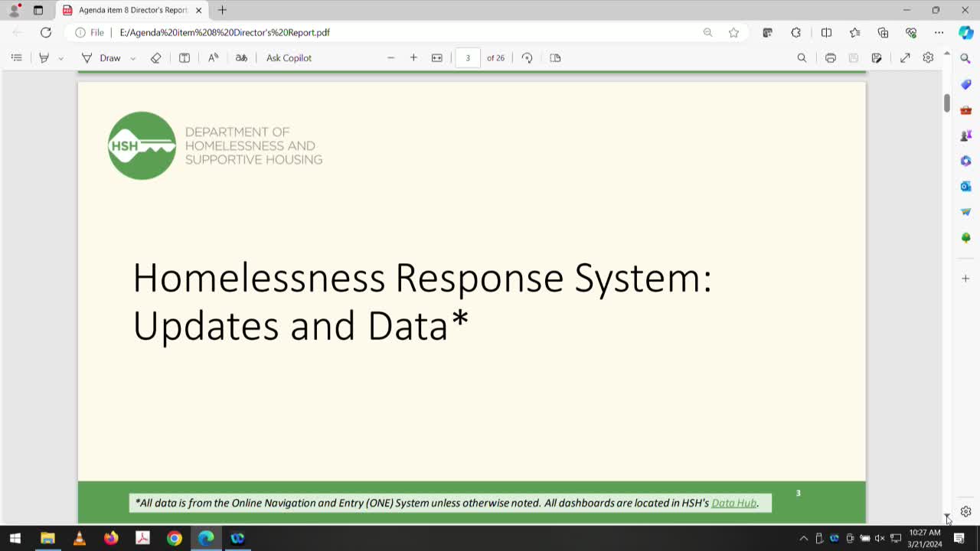This screenshot has width=980, height=551.
Task: Open zoom indicator in address bar
Action: click(708, 32)
